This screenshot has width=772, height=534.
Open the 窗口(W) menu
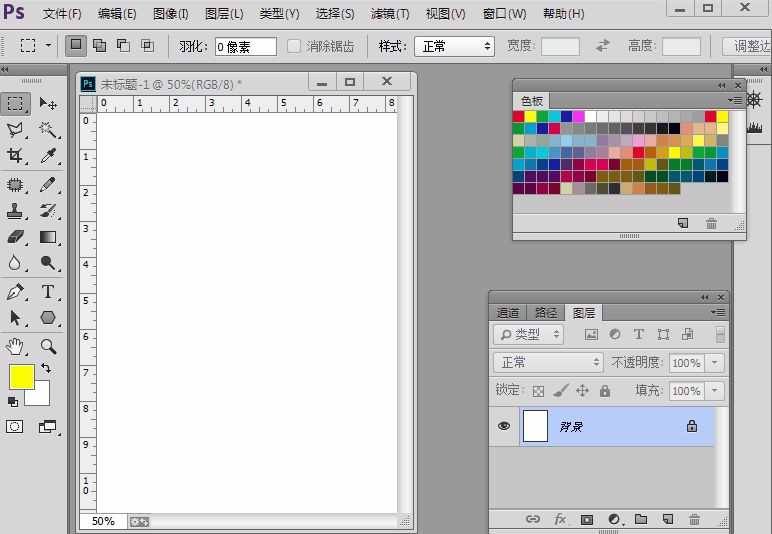[x=504, y=14]
